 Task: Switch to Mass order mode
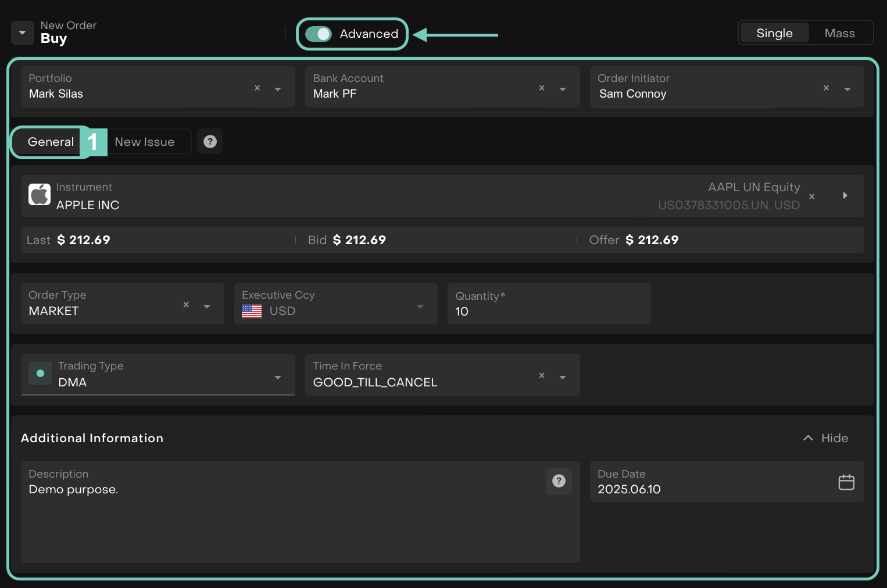coord(839,33)
